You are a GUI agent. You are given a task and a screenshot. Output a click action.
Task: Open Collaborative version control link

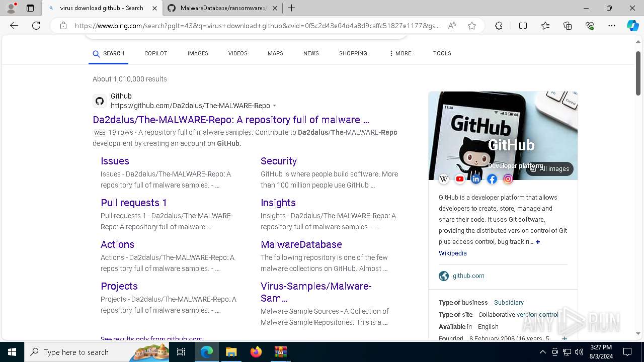[x=537, y=315]
